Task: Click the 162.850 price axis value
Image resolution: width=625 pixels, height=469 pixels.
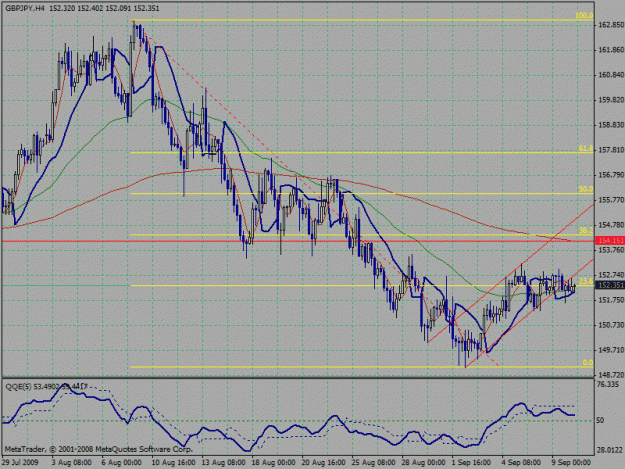Action: coord(611,25)
